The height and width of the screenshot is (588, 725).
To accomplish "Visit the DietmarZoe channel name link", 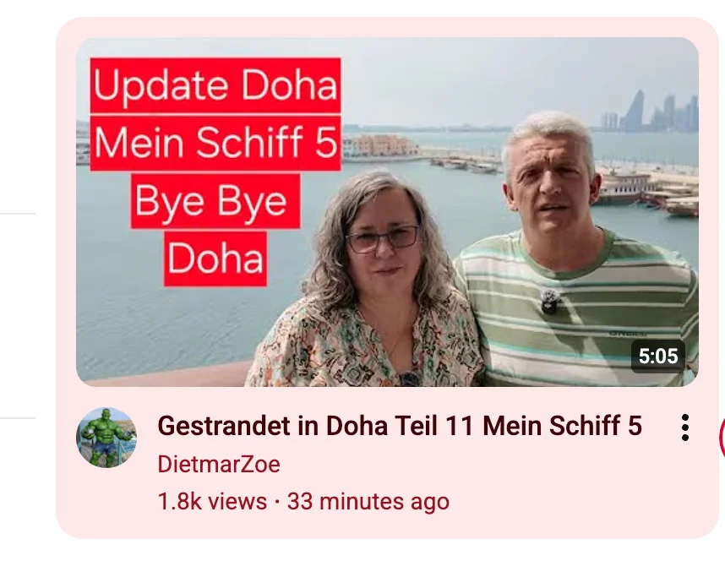I will click(x=219, y=464).
